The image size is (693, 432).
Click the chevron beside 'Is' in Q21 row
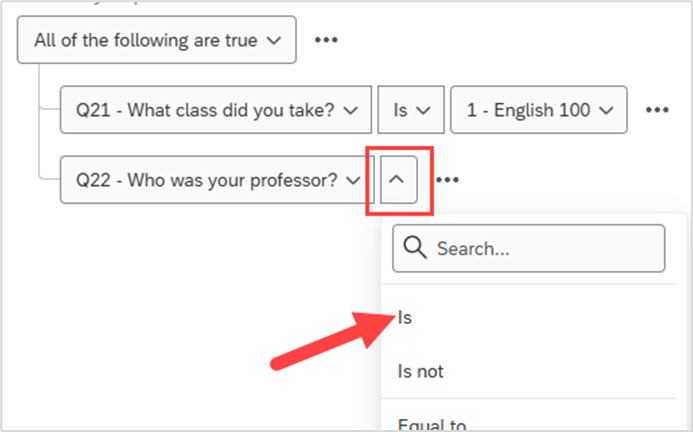pos(423,110)
